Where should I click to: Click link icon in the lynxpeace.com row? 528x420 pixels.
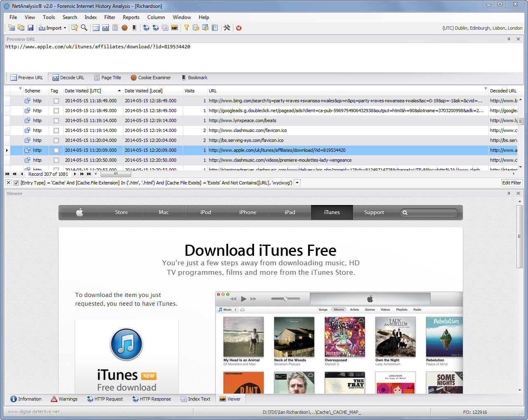[28, 120]
